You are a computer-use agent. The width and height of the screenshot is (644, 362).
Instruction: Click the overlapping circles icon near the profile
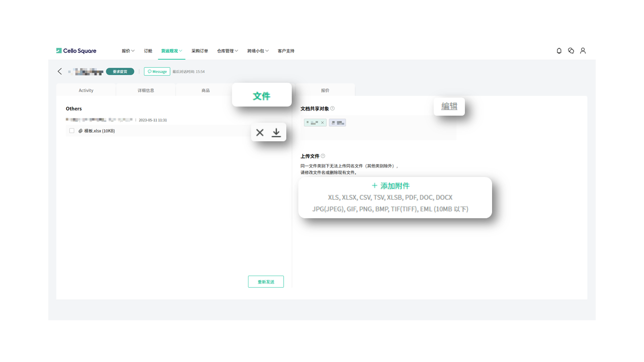coord(571,51)
